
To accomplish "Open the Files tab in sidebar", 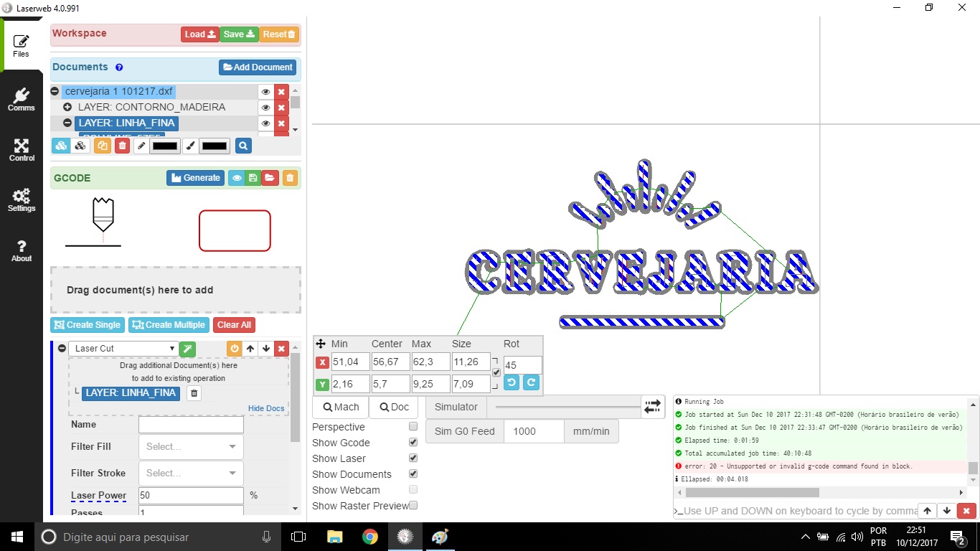I will 22,44.
